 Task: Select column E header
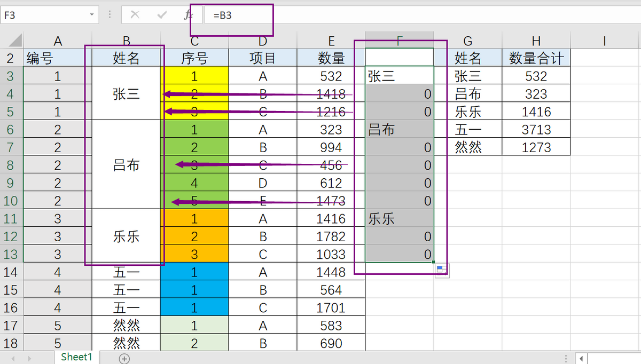tap(331, 40)
